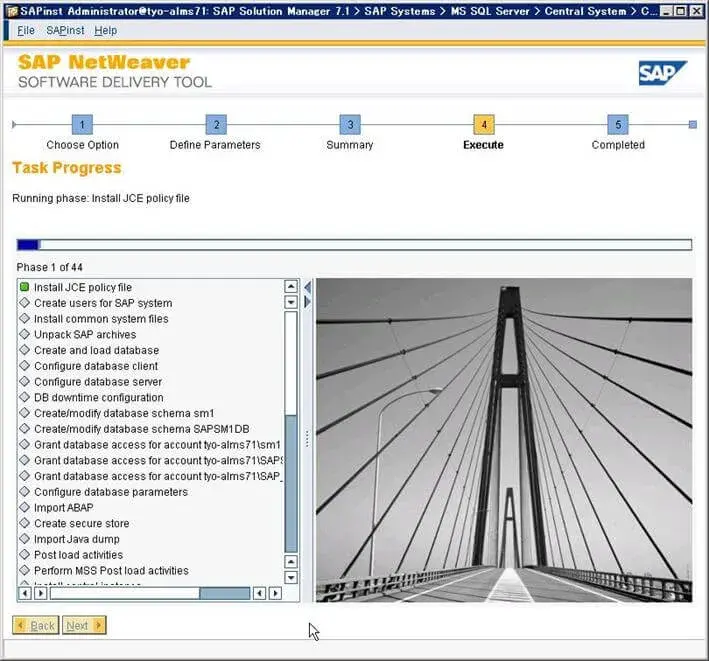Click the vertical scrollbar thumb in phase list
The image size is (709, 661).
tap(291, 483)
